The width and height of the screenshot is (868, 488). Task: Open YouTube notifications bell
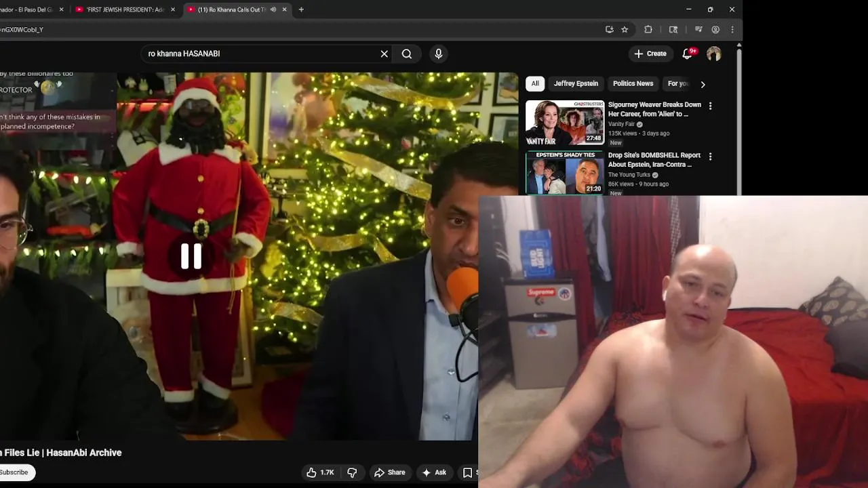[688, 54]
